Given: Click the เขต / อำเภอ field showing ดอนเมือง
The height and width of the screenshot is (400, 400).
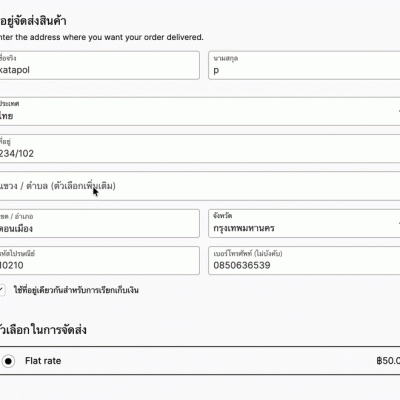Looking at the screenshot, I should [99, 223].
